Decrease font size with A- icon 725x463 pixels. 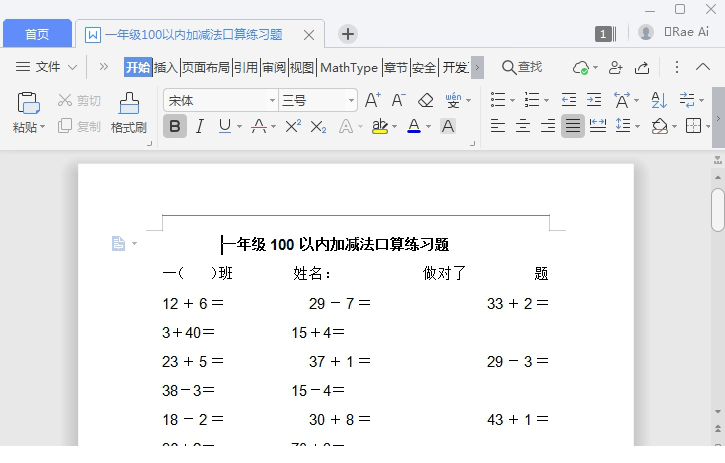(398, 100)
